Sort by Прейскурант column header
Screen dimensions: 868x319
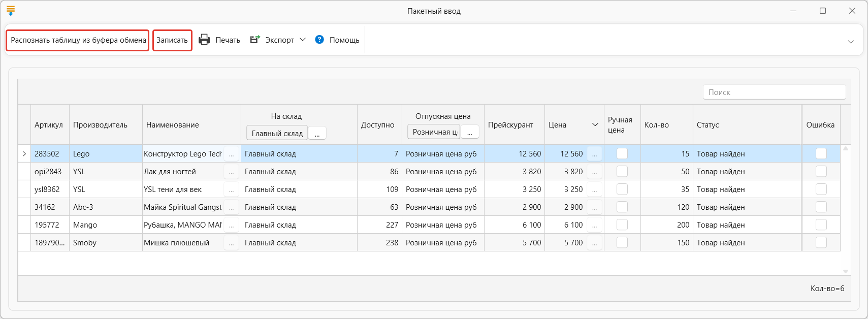(x=515, y=124)
